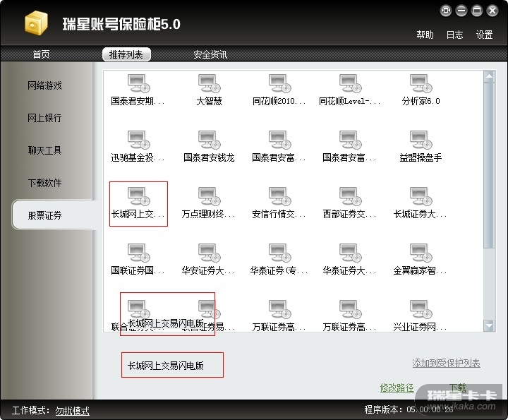Select the 长城证券大... software icon

421,196
